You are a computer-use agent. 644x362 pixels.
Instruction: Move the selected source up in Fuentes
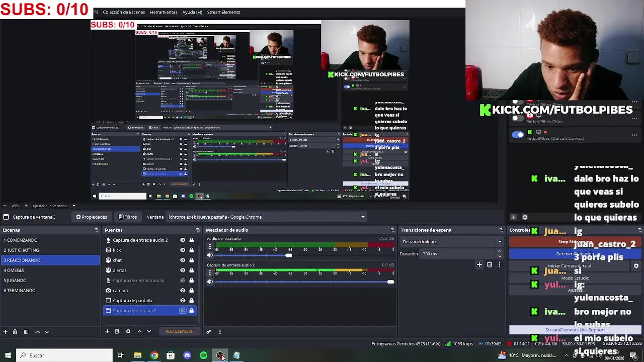point(139,331)
